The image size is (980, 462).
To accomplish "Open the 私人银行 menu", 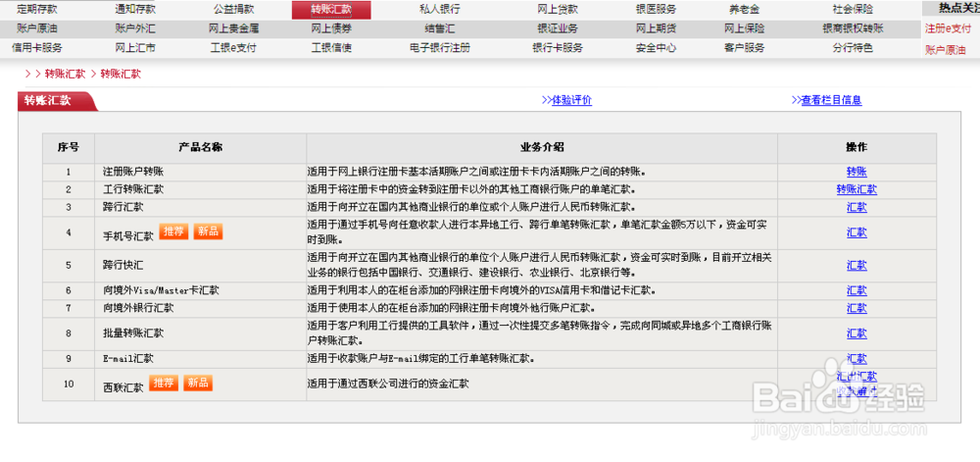I will click(440, 10).
